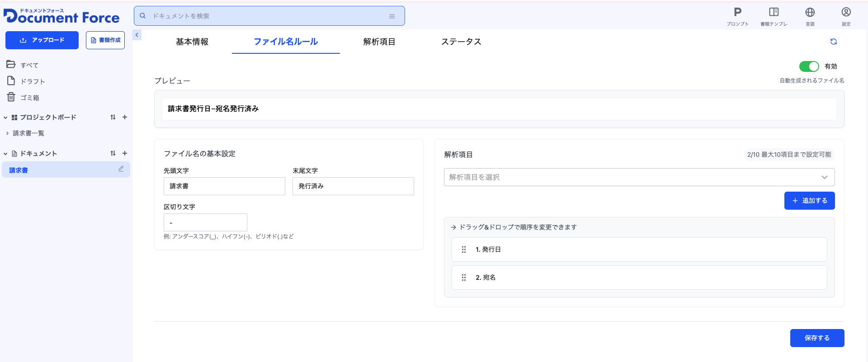Open the 解析項目を選択 dropdown
868x362 pixels.
point(639,177)
